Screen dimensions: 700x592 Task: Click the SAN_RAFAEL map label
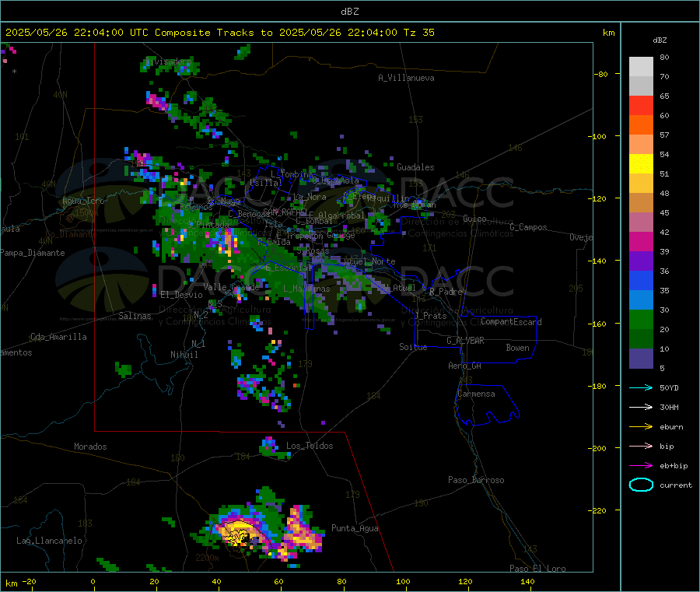pos(284,212)
